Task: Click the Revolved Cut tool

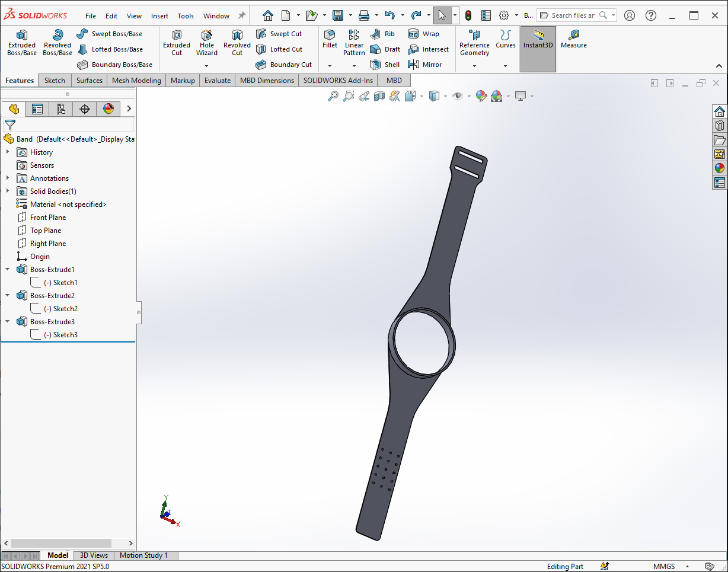Action: point(237,43)
